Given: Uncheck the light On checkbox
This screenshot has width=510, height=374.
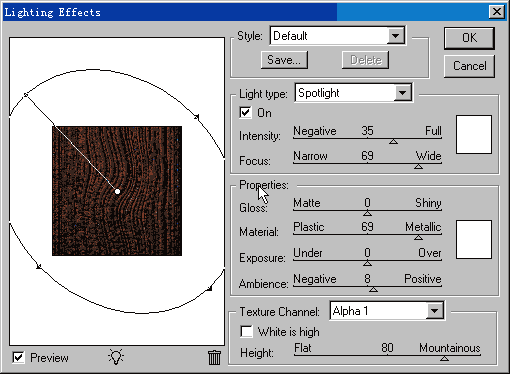Looking at the screenshot, I should click(x=245, y=113).
